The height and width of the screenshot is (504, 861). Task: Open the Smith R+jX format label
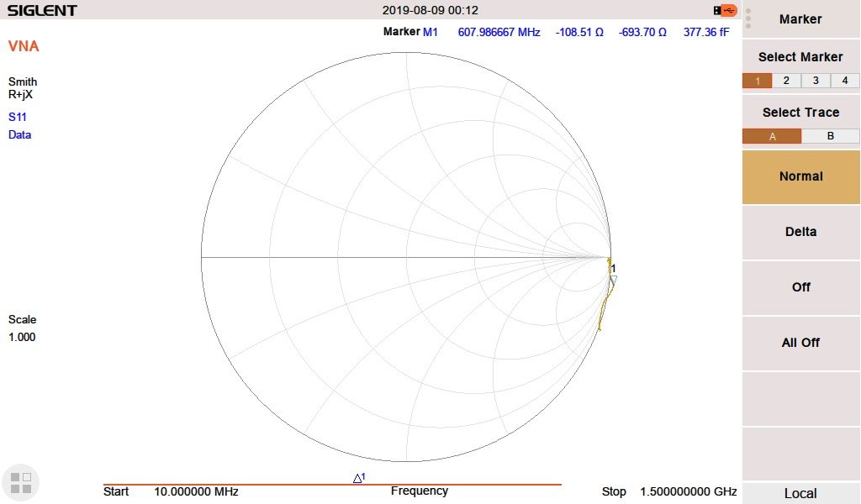(x=23, y=88)
